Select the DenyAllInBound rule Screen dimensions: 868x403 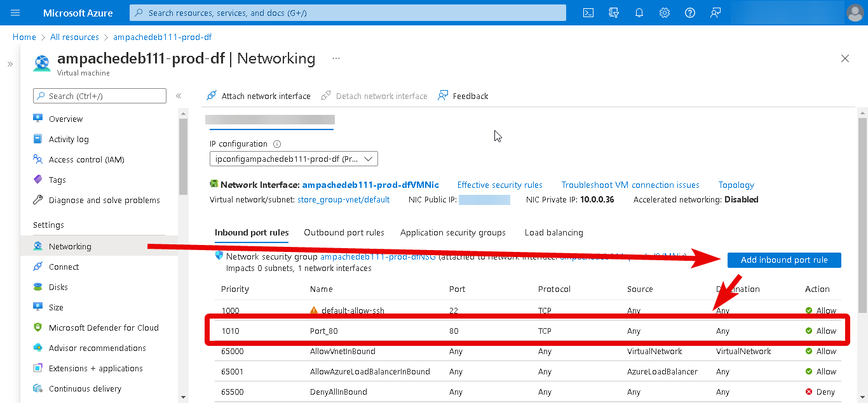[x=339, y=392]
